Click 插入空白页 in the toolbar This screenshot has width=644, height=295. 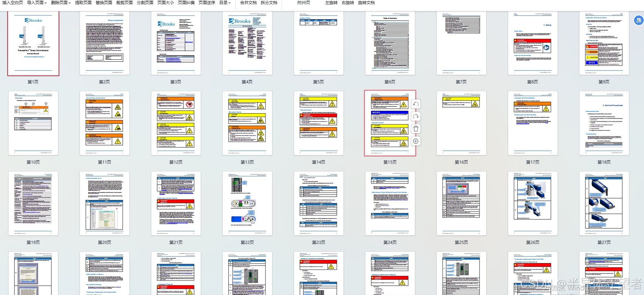(13, 3)
